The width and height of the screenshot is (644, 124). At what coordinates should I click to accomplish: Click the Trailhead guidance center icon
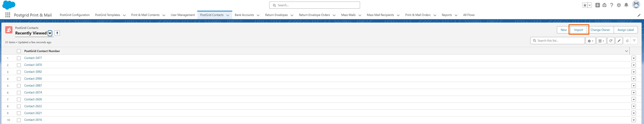pos(604,5)
